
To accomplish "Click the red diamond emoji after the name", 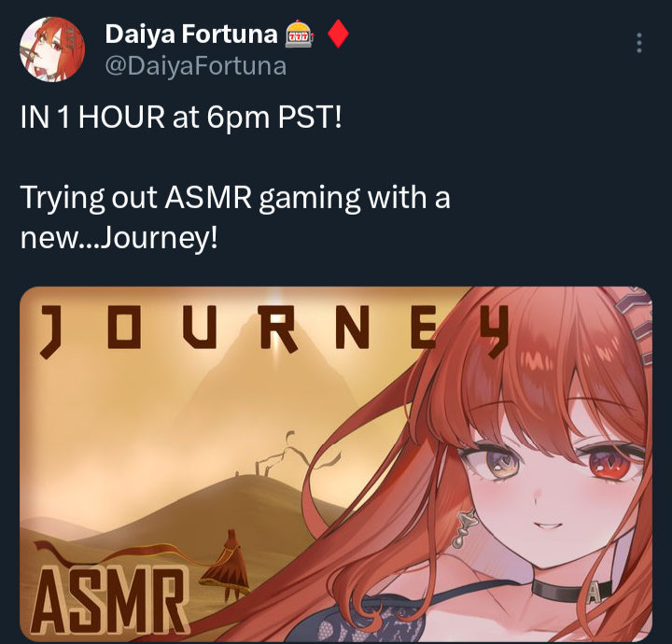I will pos(338,35).
